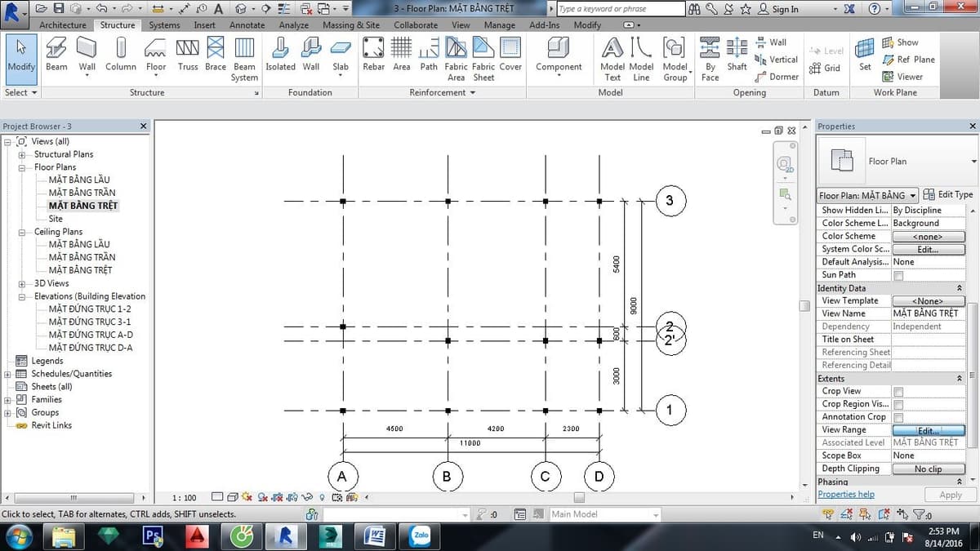980x551 pixels.
Task: Click the View Range Edit button
Action: (929, 430)
